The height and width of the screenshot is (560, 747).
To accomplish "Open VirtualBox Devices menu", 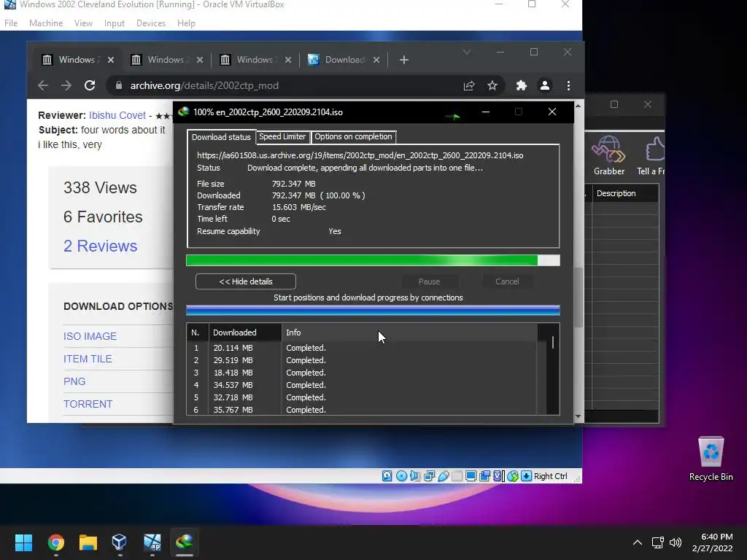I will click(x=151, y=23).
